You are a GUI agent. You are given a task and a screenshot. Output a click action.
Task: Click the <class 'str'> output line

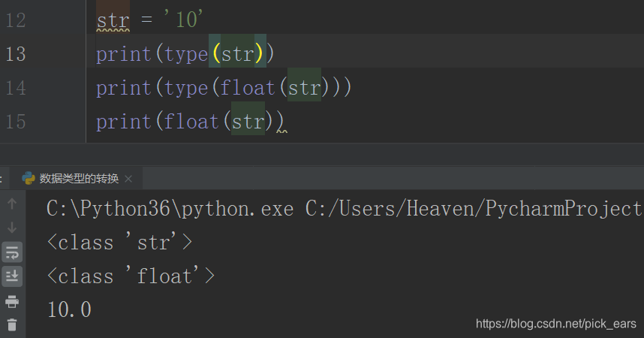coord(119,242)
